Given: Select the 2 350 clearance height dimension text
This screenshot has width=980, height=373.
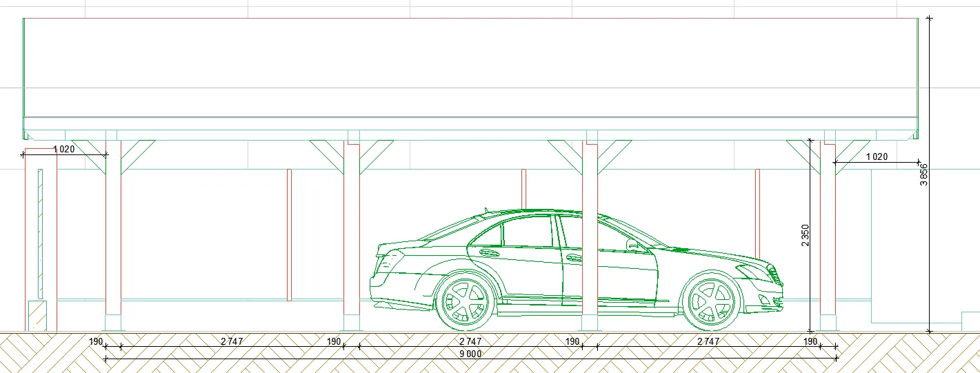Looking at the screenshot, I should tap(805, 235).
